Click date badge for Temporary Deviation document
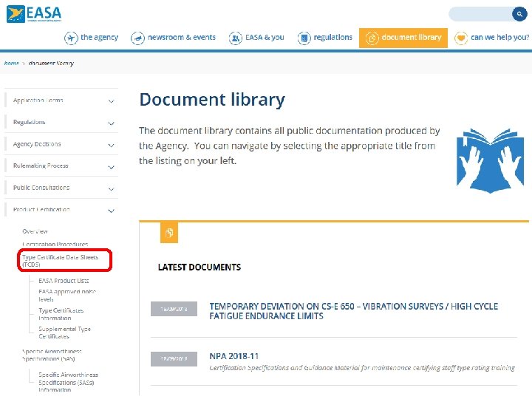 pyautogui.click(x=174, y=309)
